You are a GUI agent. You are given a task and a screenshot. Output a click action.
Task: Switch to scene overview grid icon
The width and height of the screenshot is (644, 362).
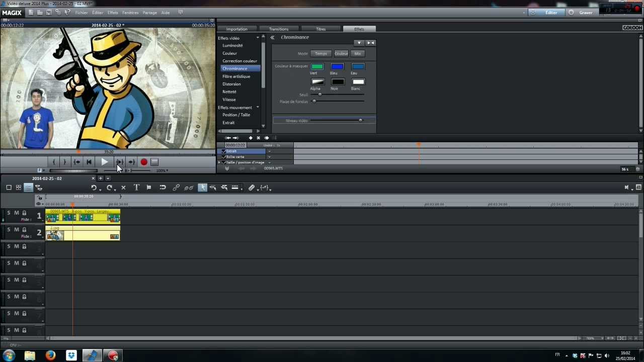(19, 188)
